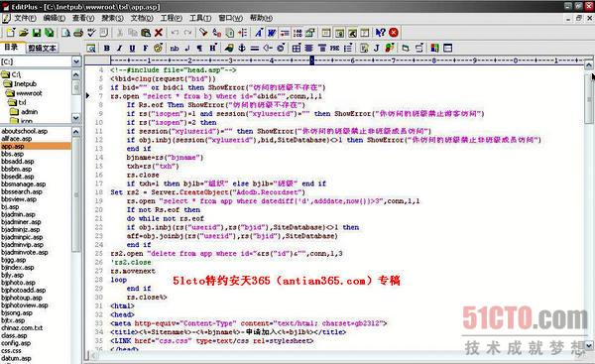
Task: Insert non-breaking space with nb icon
Action: [175, 48]
